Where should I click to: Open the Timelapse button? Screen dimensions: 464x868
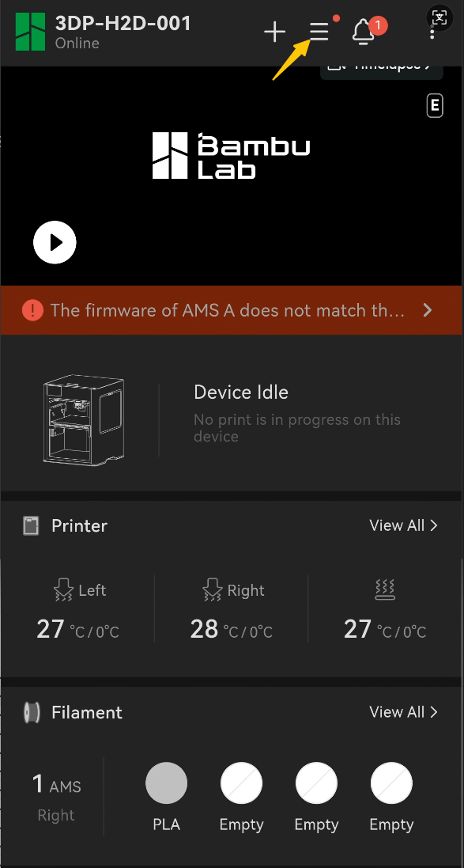pos(382,67)
